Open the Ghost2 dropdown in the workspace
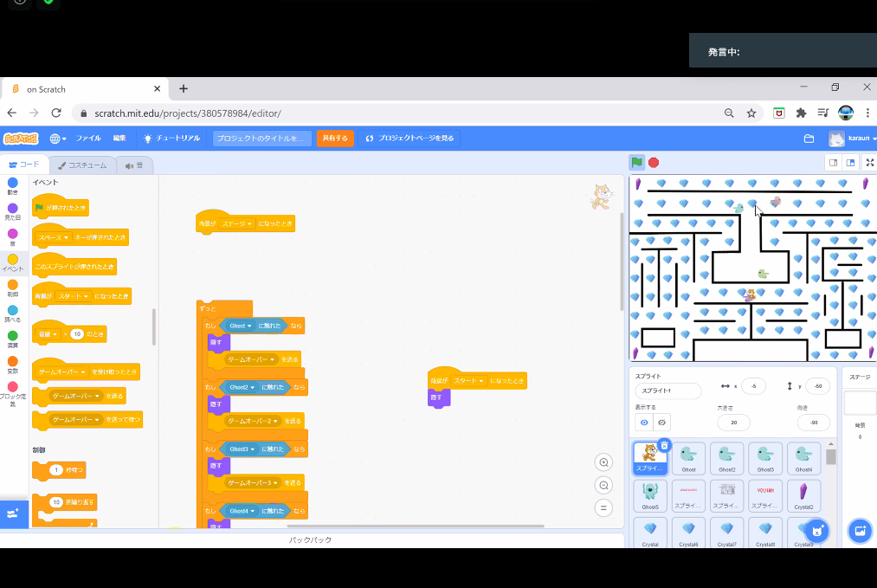877x588 pixels. coord(242,388)
